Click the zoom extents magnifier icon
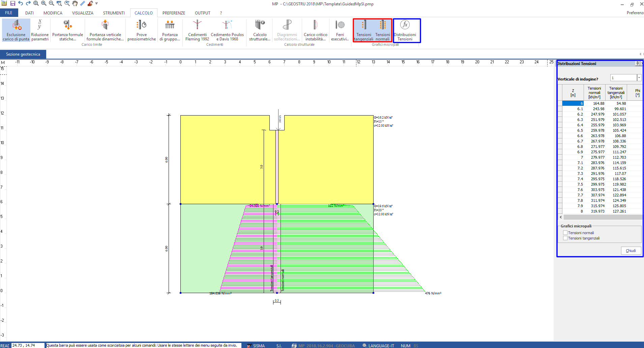The image size is (644, 348). [36, 3]
